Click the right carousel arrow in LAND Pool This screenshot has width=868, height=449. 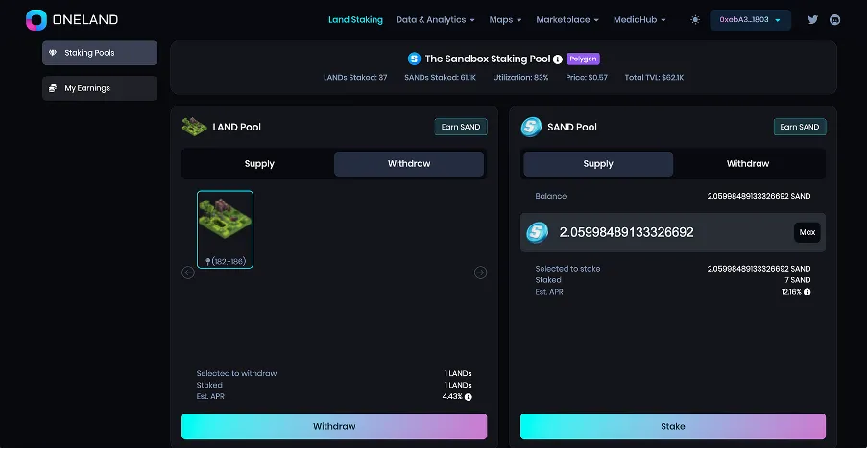pyautogui.click(x=480, y=272)
